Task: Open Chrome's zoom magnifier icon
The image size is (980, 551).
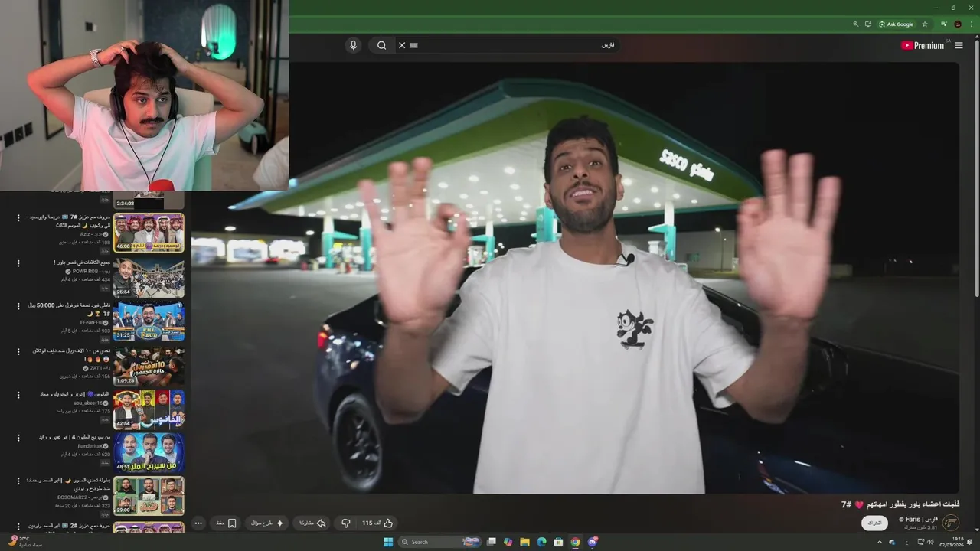Action: (x=856, y=24)
